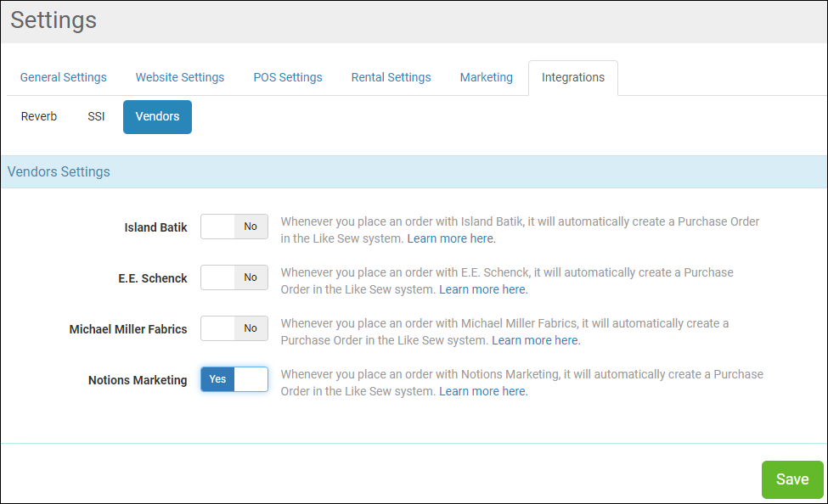Click the Integrations tab

coord(573,77)
